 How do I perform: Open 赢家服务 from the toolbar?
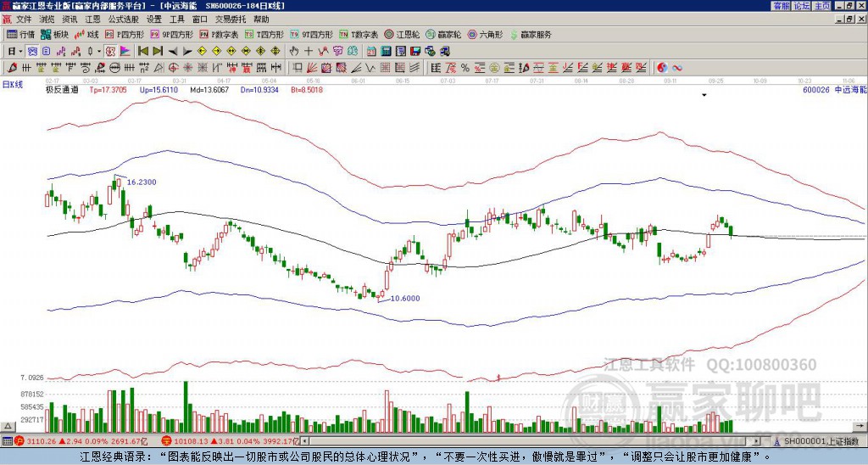[x=531, y=34]
